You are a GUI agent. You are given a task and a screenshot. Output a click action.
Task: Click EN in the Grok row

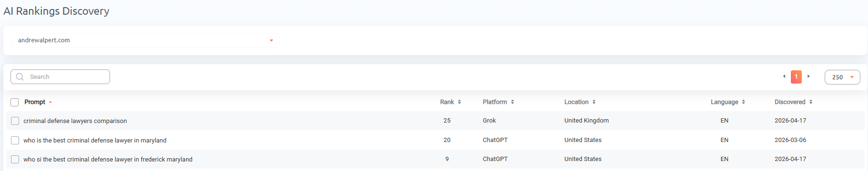tap(724, 121)
